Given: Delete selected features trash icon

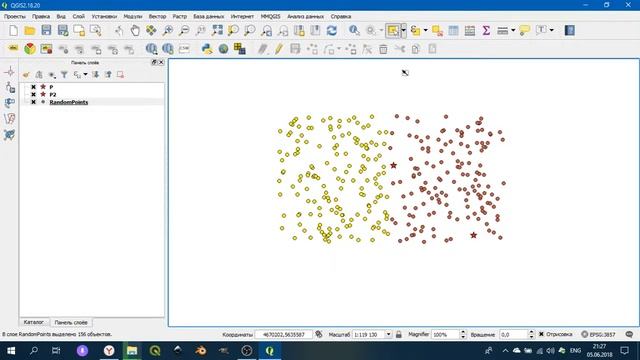Looking at the screenshot, I should tap(383, 49).
